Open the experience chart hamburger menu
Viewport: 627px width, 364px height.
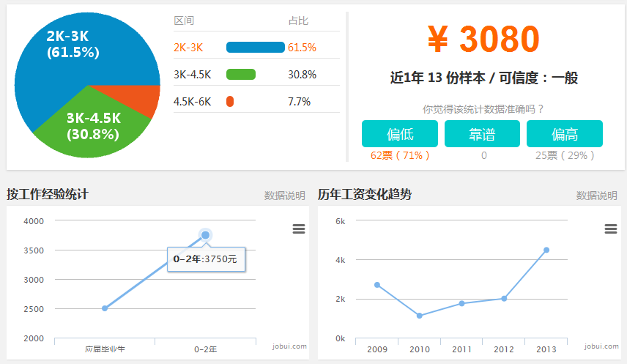299,229
